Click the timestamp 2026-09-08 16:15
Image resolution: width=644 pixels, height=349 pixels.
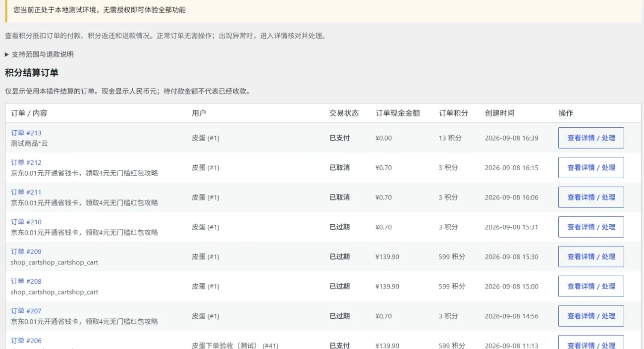point(511,168)
